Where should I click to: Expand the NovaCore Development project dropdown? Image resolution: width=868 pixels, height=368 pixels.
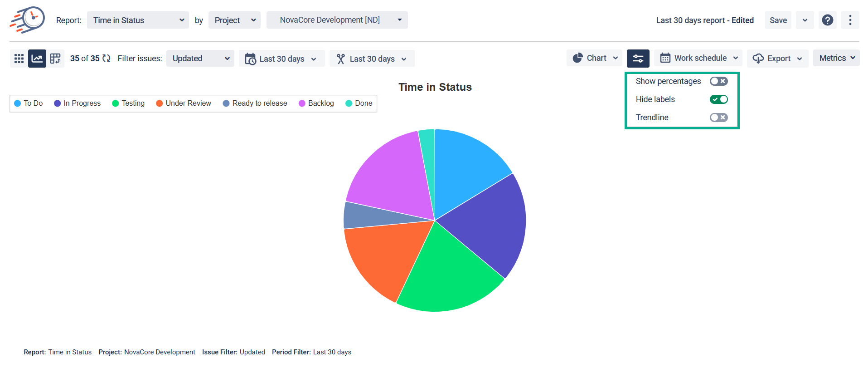click(x=337, y=20)
